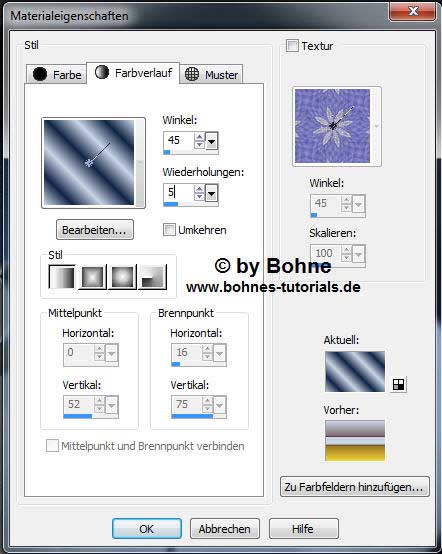Viewport: 442px width, 554px height.
Task: Click Zu Farbfeldern hinzufügen... button
Action: (x=355, y=487)
